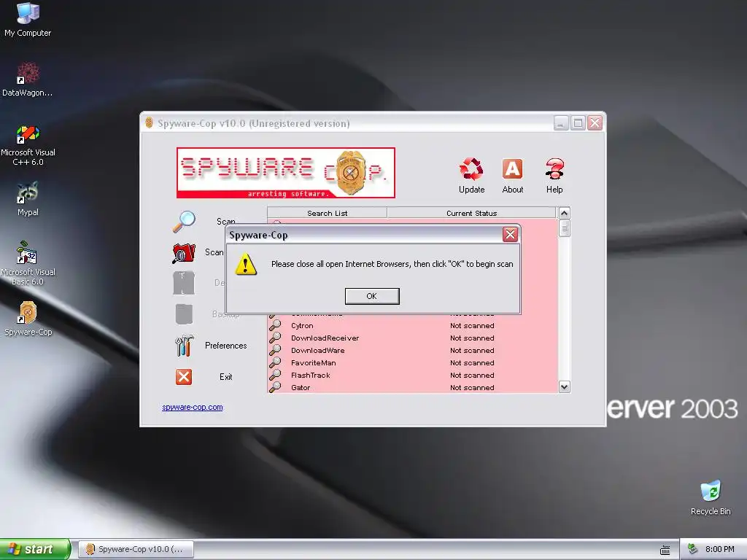Select the FlashTrack entry

pos(413,376)
